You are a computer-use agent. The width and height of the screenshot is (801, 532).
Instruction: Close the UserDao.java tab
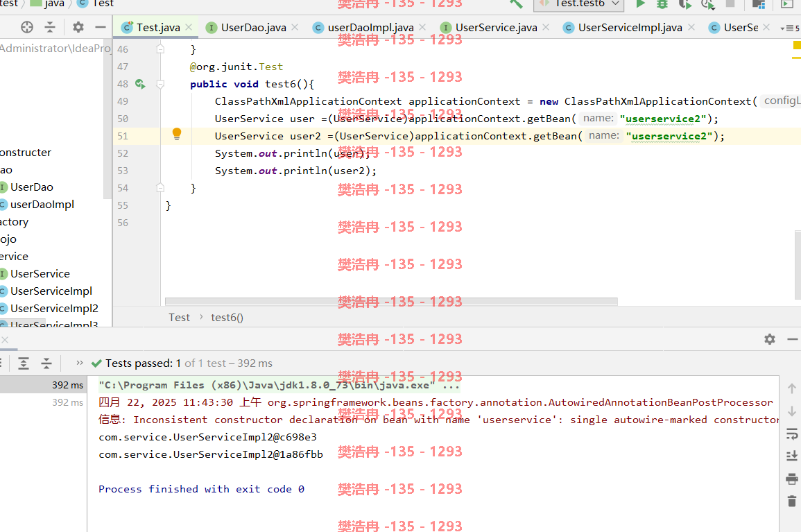pos(295,27)
